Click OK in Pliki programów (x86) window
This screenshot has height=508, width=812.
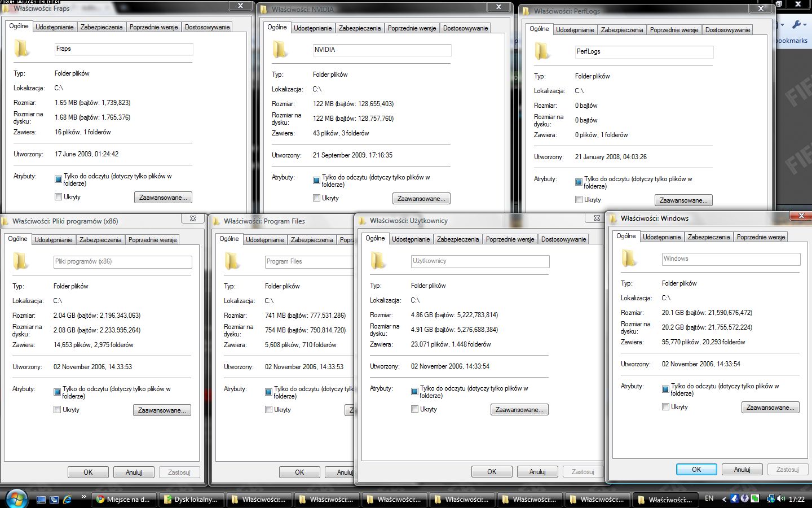point(88,472)
